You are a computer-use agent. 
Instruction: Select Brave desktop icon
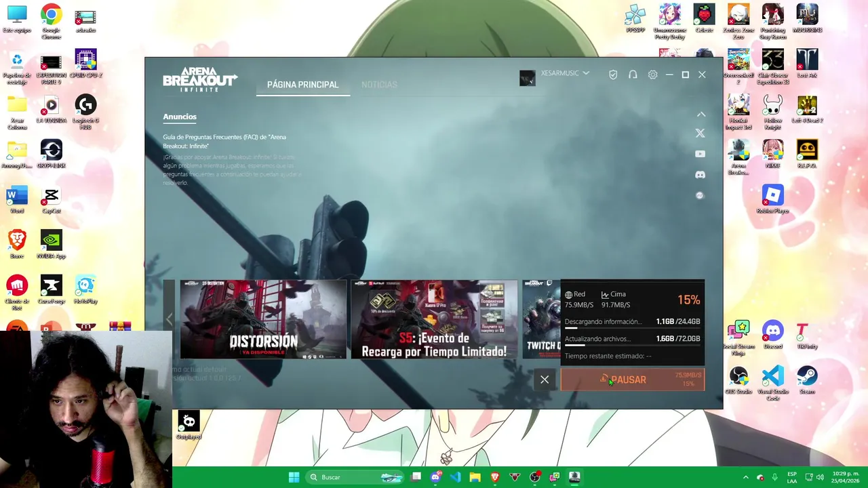pos(17,245)
